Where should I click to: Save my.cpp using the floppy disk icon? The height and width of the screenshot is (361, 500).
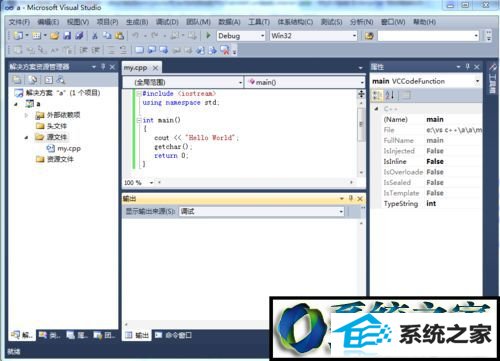point(67,36)
